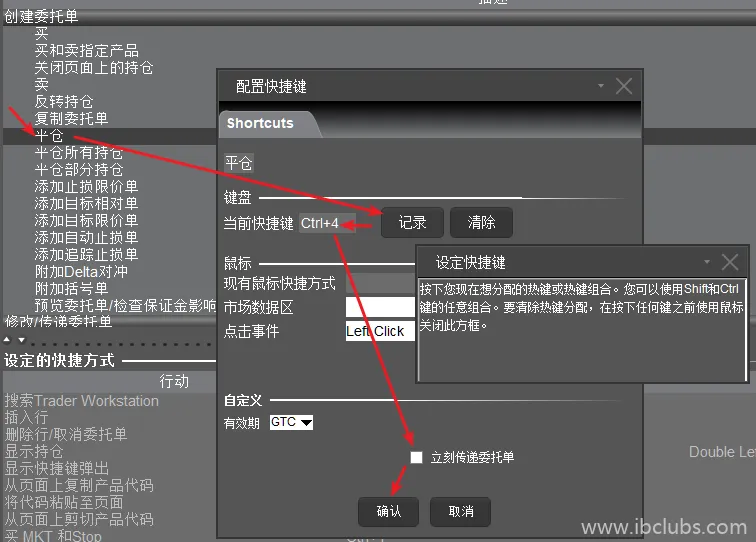Tick the 立刻传递委托单 checkbox
Screen dimensions: 756x542
click(416, 458)
